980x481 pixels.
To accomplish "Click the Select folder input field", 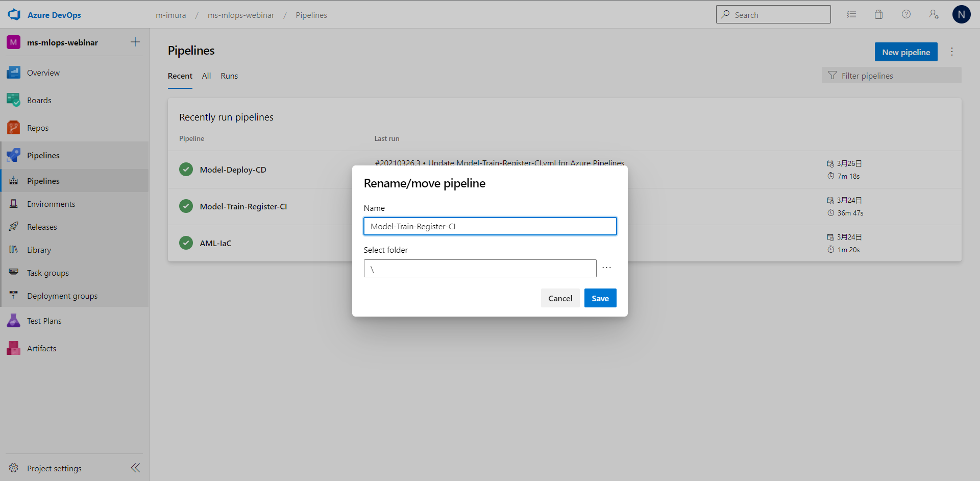I will coord(480,269).
